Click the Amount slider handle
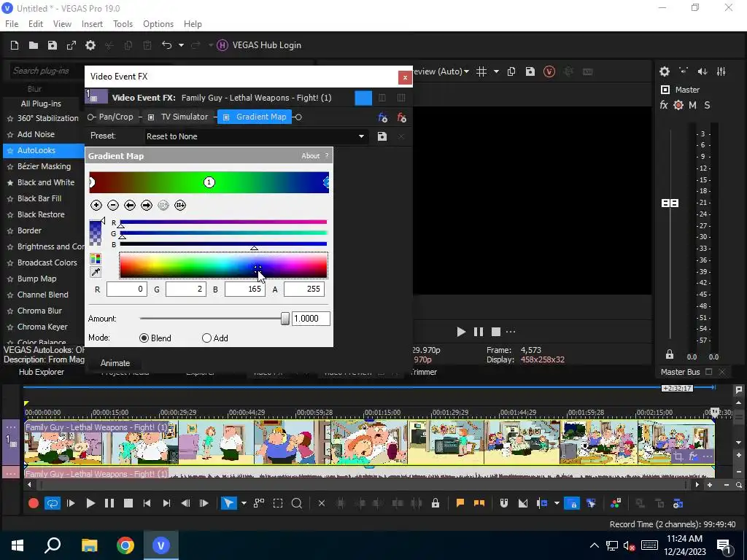 click(x=285, y=319)
